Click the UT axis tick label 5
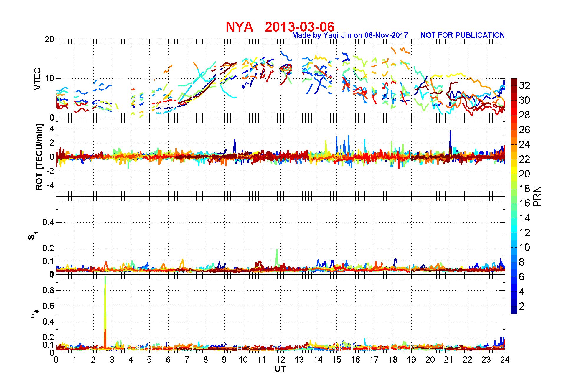 [149, 360]
